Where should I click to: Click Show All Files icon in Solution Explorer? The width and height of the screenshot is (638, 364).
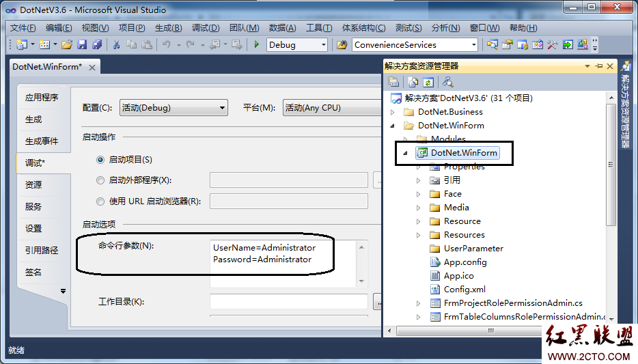click(413, 82)
